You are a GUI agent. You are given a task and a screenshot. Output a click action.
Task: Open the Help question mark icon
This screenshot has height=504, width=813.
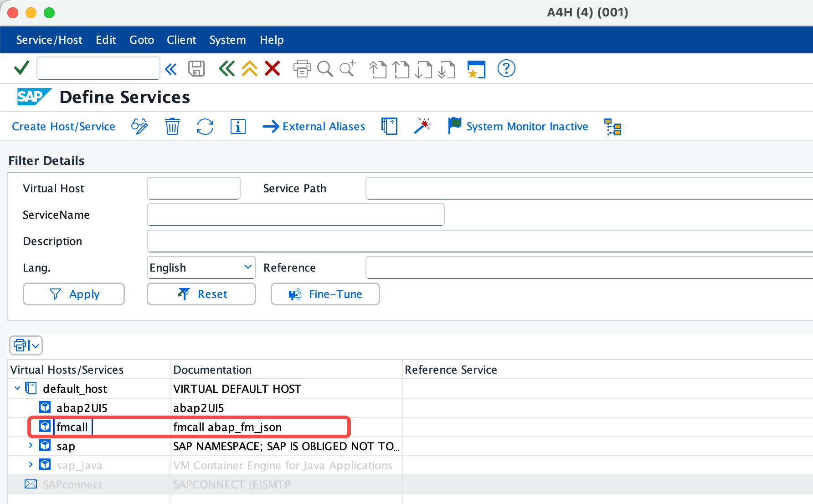(x=506, y=68)
